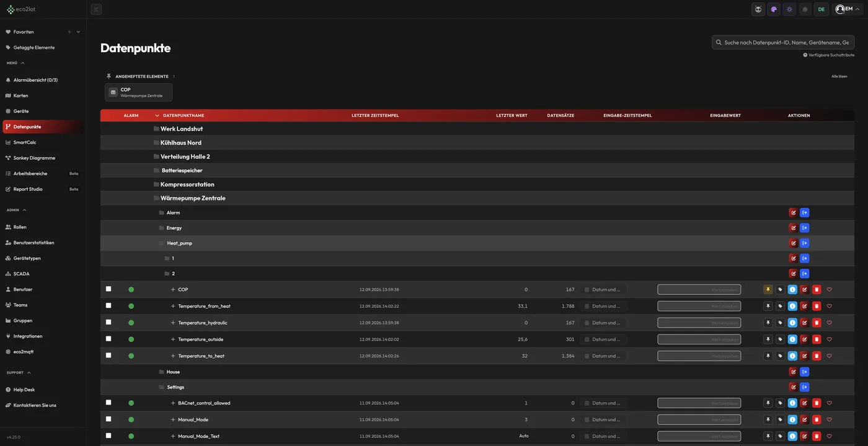Expand the Favoriten section chevron
The width and height of the screenshot is (868, 446).
[78, 32]
